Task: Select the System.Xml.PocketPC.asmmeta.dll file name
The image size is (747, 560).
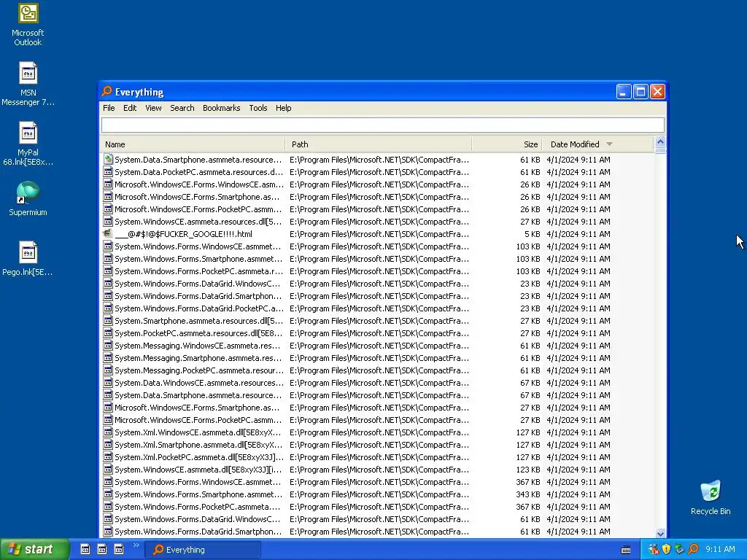Action: [199, 456]
